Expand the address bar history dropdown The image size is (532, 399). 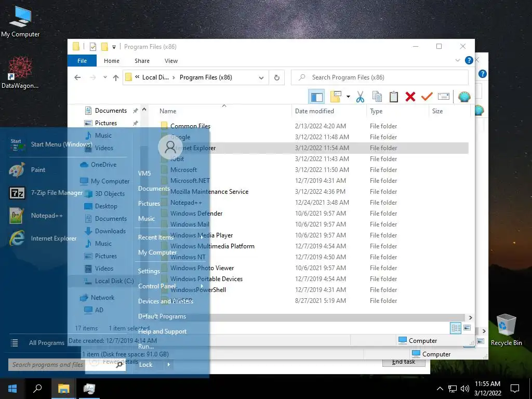click(261, 78)
